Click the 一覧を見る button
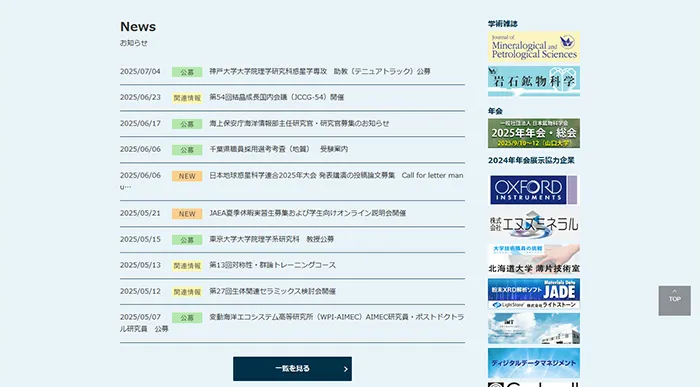 tap(292, 369)
